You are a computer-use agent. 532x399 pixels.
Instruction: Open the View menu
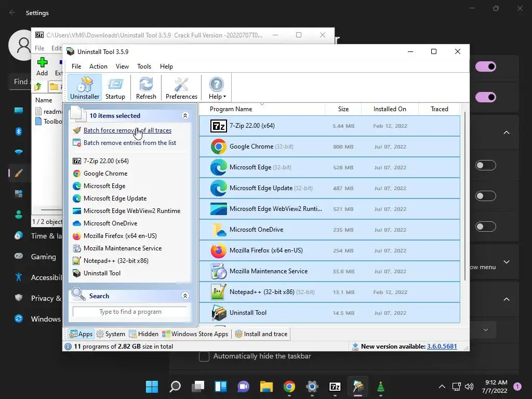coord(122,66)
